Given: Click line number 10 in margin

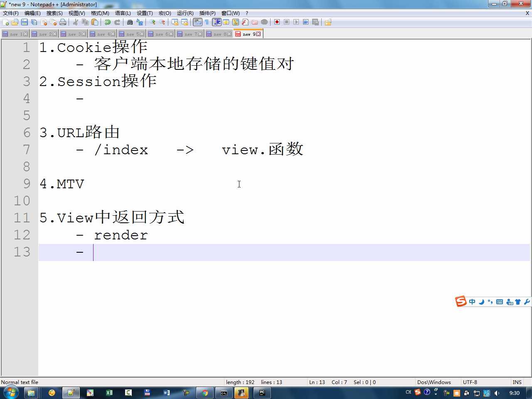Looking at the screenshot, I should pyautogui.click(x=22, y=201).
